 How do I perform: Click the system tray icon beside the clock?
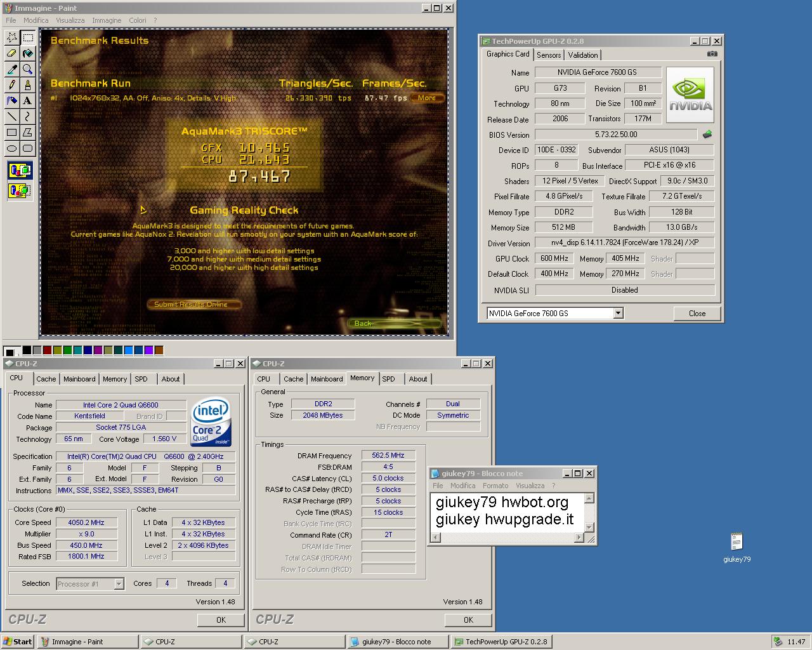click(778, 642)
